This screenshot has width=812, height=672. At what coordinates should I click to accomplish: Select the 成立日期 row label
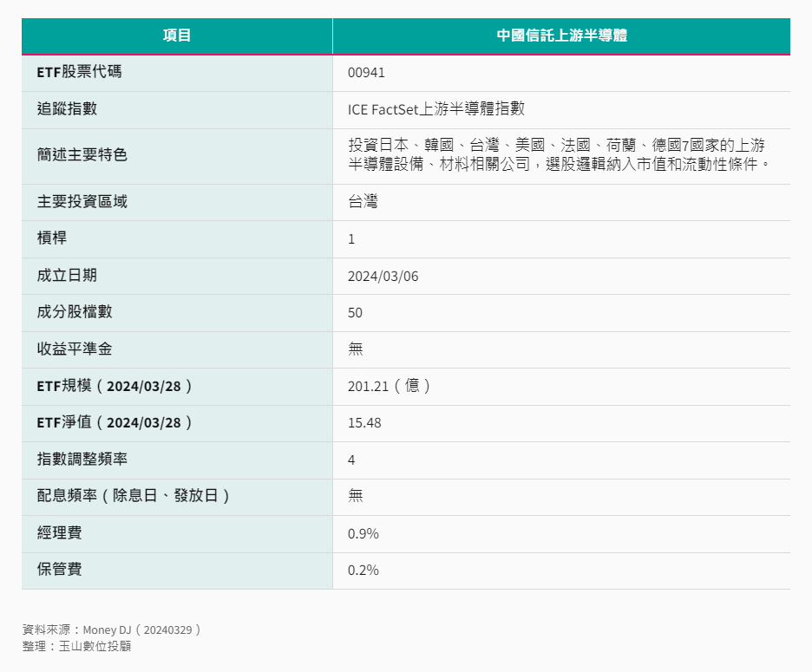67,276
